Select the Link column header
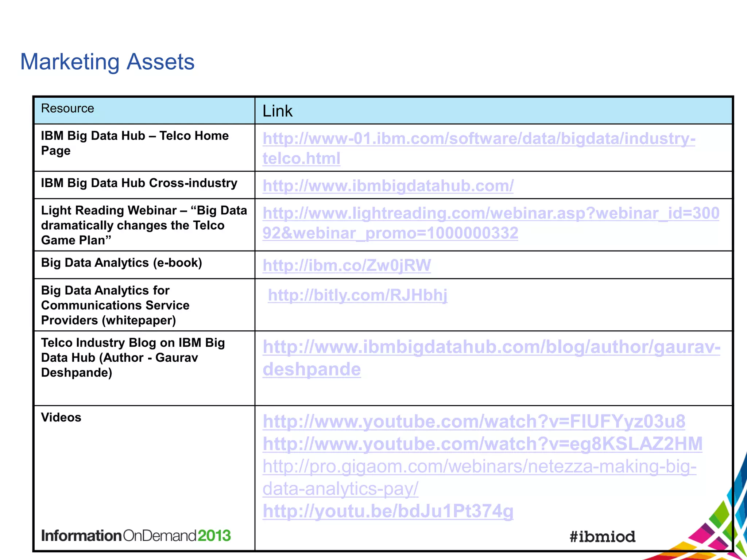Viewport: 747px width, 560px height. pos(494,111)
